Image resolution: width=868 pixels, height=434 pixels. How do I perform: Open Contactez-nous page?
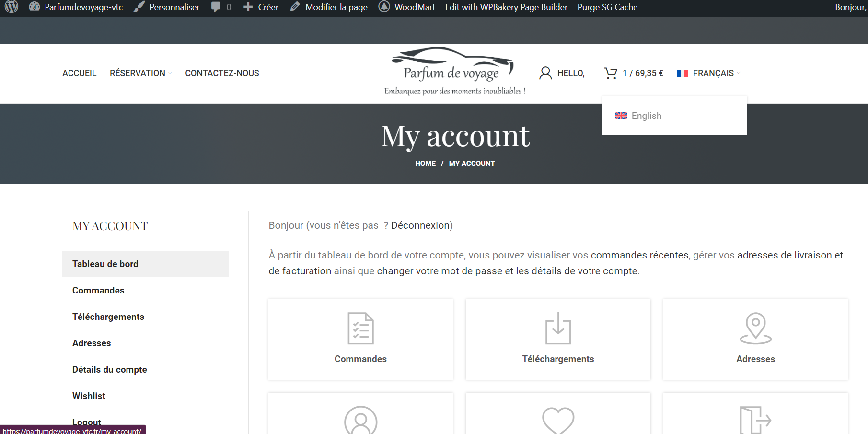[222, 73]
